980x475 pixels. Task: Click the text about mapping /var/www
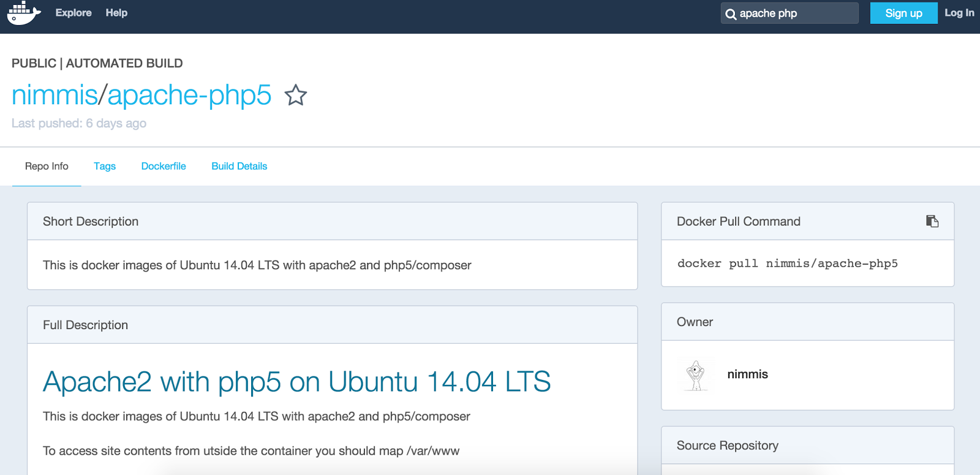(x=251, y=451)
